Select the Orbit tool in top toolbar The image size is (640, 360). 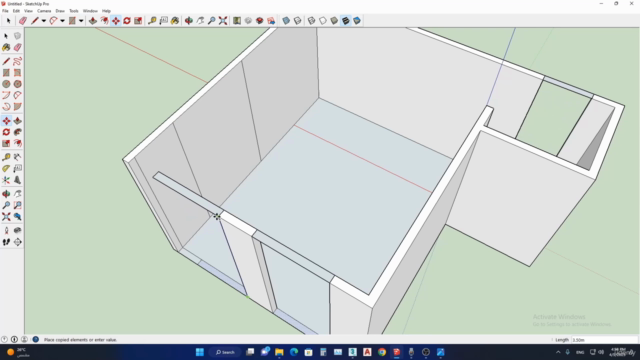tap(189, 20)
